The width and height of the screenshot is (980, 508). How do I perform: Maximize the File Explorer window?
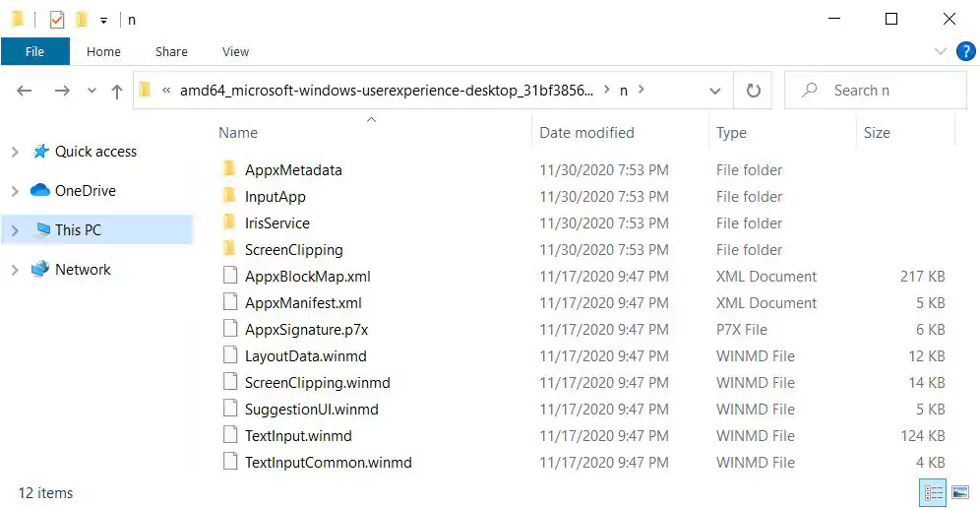click(x=891, y=20)
